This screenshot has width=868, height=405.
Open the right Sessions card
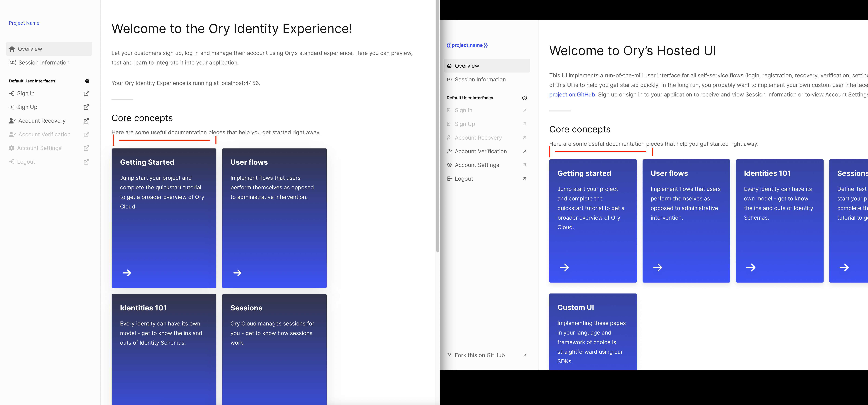pos(849,221)
